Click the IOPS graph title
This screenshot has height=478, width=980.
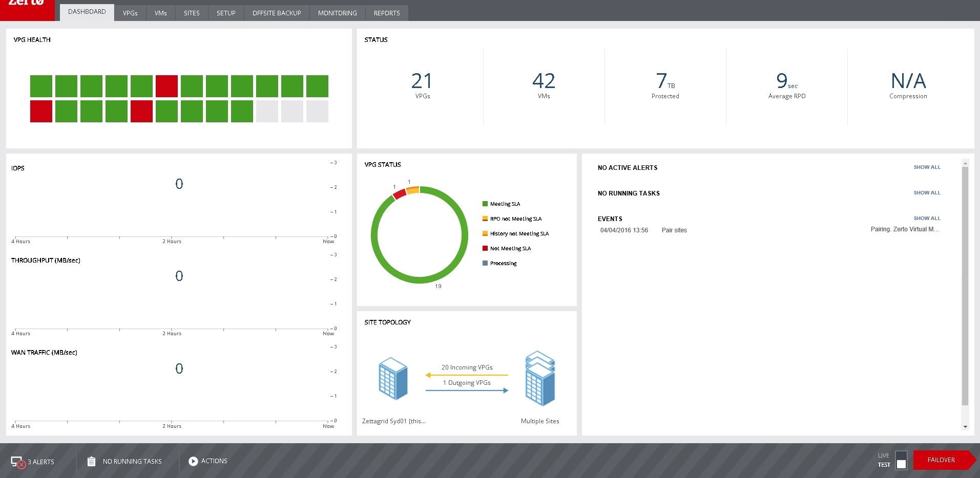[18, 168]
